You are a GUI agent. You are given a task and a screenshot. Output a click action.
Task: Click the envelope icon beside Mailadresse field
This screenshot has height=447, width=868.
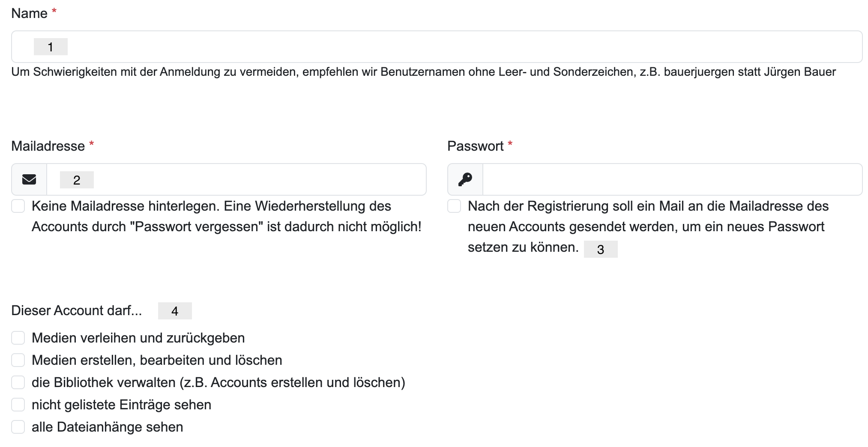point(29,179)
